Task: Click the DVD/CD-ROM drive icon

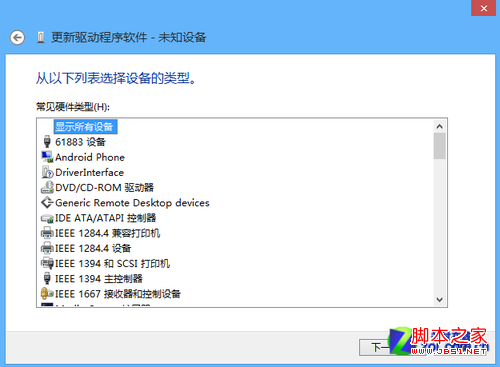Action: coord(47,187)
